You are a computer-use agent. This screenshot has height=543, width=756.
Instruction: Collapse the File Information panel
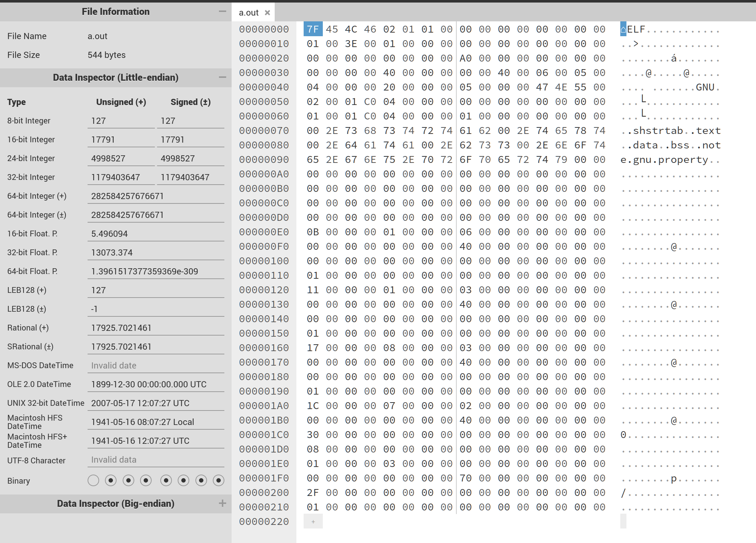coord(223,12)
